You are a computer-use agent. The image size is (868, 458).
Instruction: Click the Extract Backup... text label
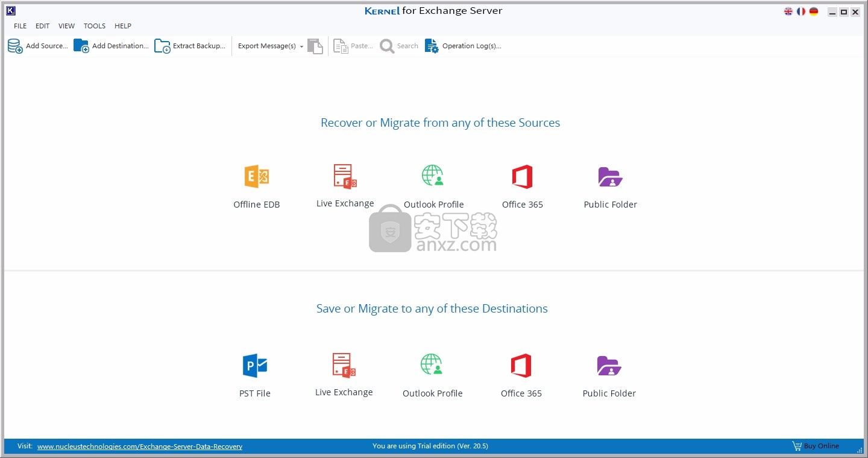200,46
